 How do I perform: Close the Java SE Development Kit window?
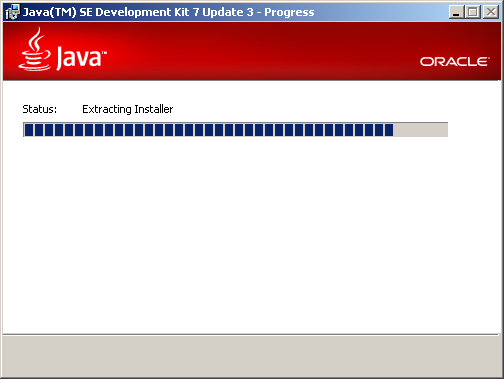click(x=491, y=12)
